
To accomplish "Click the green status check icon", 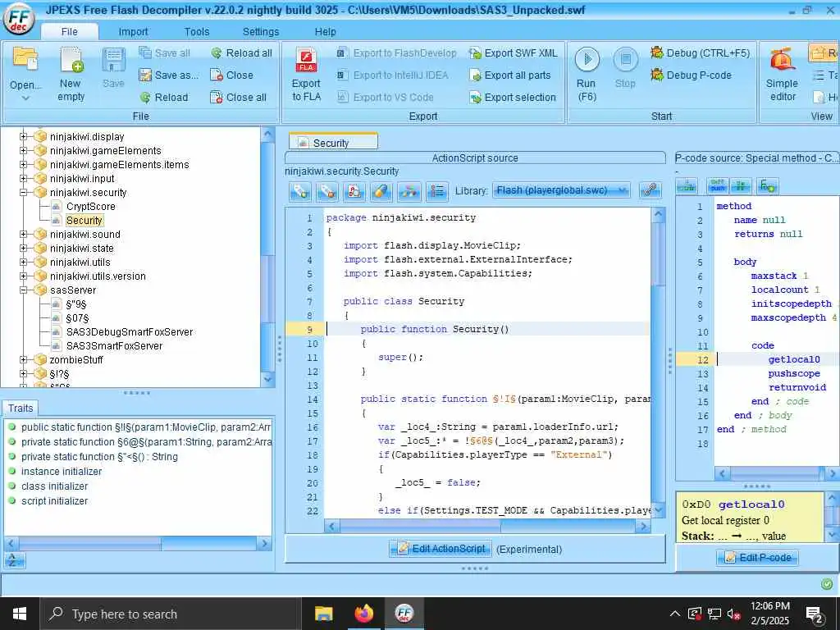I will tap(827, 584).
